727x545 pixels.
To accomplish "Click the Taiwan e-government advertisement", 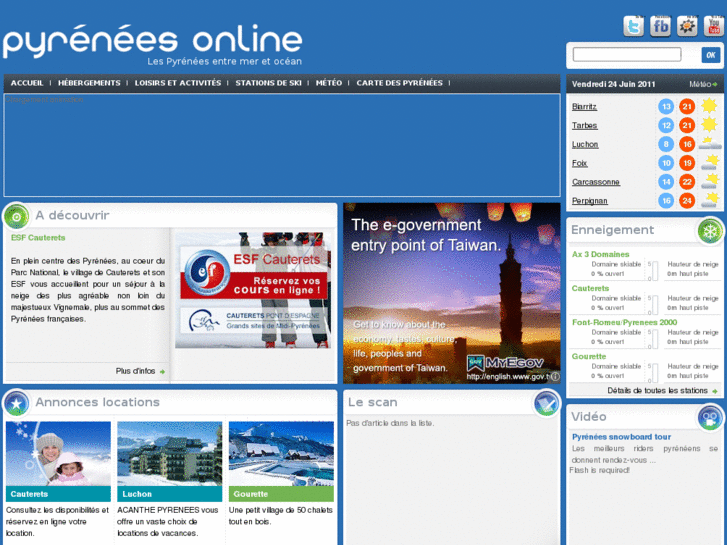I will coord(452,293).
